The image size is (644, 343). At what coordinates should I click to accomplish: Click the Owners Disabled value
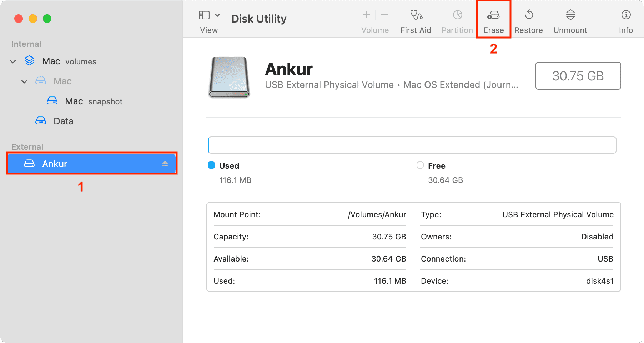pos(597,237)
